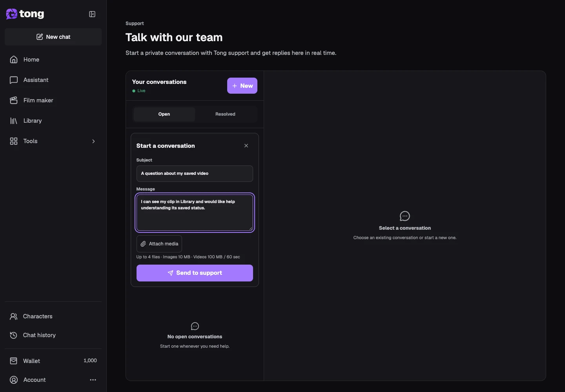Click the purple New conversation button

[x=242, y=86]
